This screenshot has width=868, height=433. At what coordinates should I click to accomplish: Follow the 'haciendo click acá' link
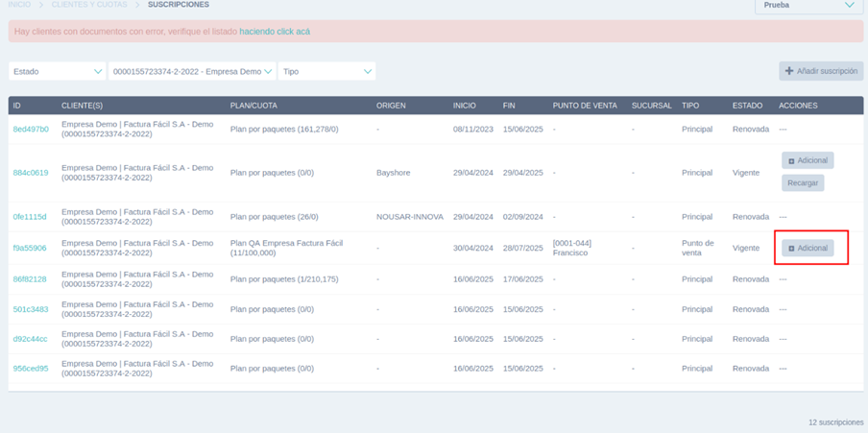click(275, 32)
